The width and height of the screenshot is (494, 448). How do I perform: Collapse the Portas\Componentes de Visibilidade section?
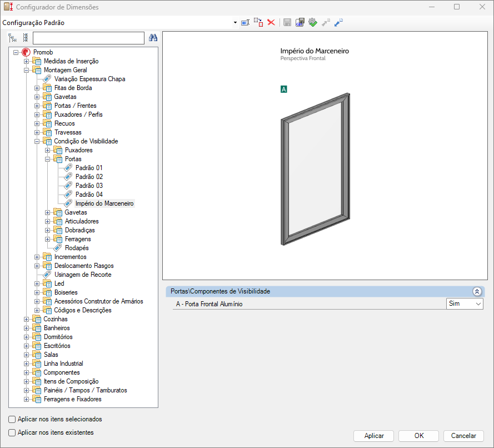[x=477, y=291]
